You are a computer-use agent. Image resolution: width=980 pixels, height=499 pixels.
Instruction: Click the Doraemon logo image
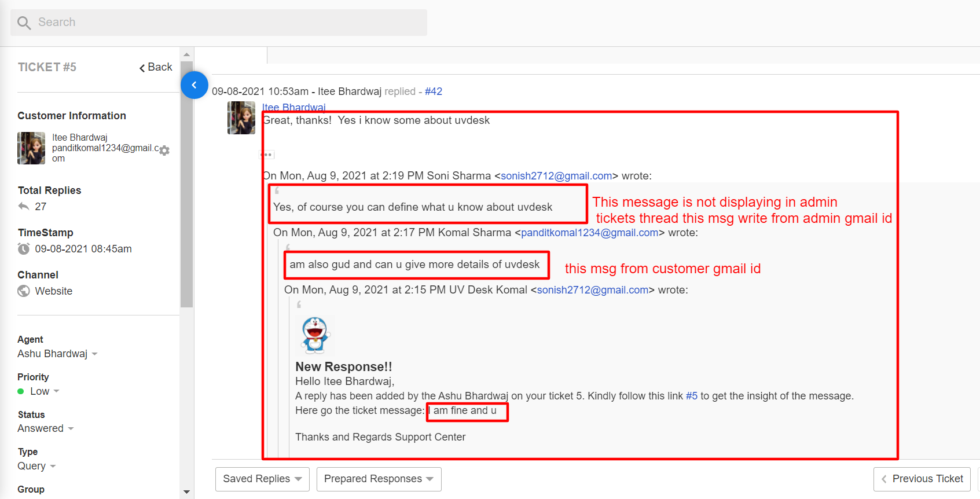[x=315, y=335]
